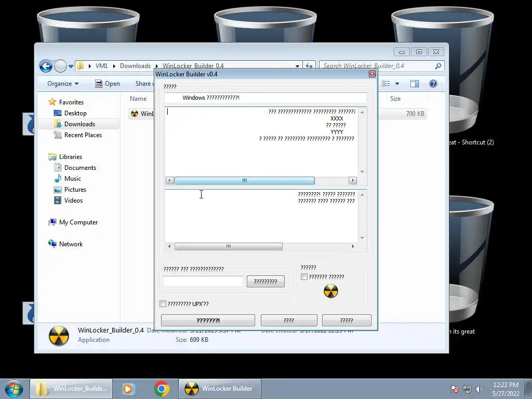Switch to WinLocker Builder taskbar button
Image resolution: width=532 pixels, height=399 pixels.
[220, 389]
